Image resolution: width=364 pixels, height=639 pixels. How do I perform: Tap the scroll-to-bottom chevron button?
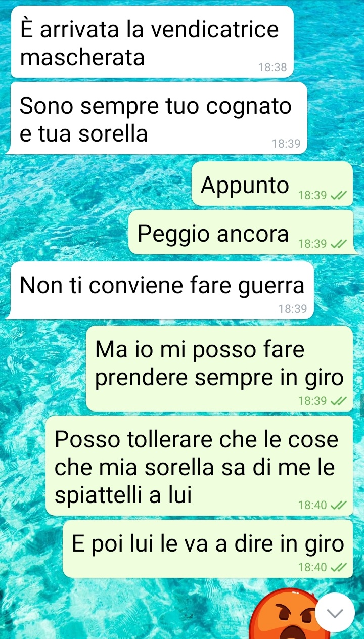pos(336,612)
